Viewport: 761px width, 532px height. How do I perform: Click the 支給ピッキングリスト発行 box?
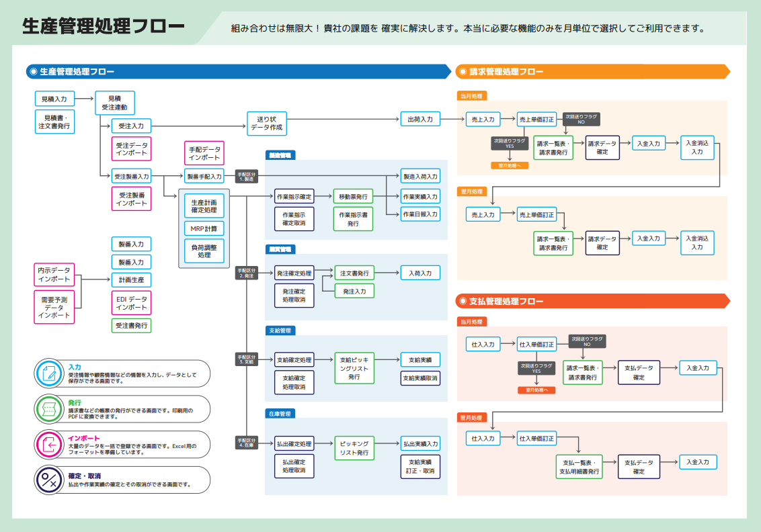354,368
